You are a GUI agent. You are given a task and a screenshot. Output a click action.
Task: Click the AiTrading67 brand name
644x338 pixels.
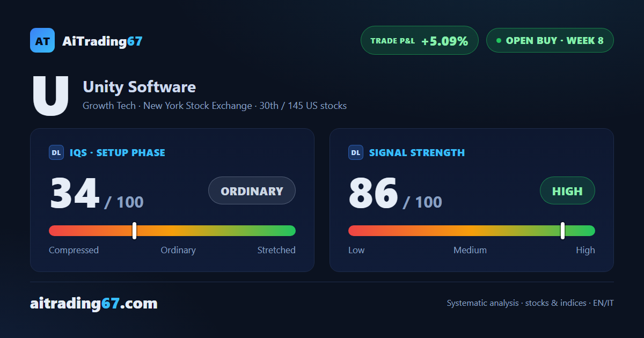(x=103, y=41)
